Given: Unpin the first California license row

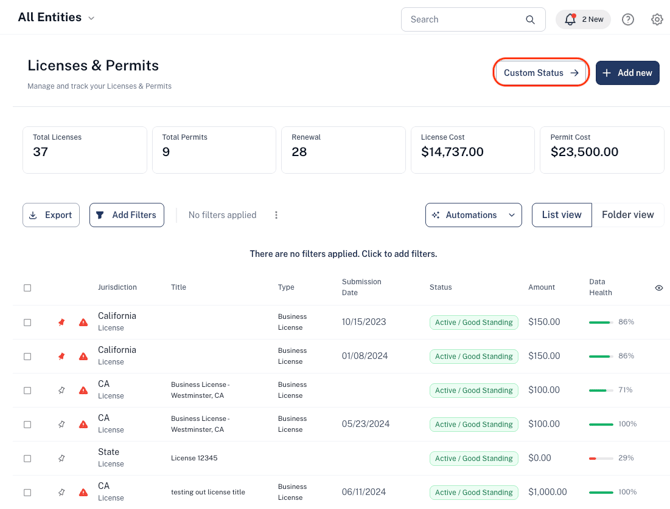Looking at the screenshot, I should point(62,322).
